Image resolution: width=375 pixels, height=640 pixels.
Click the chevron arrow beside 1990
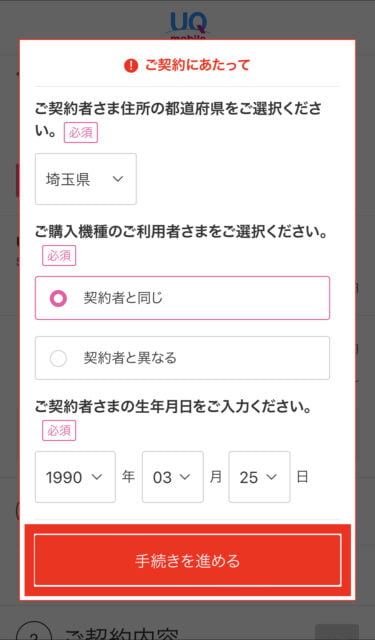click(97, 477)
